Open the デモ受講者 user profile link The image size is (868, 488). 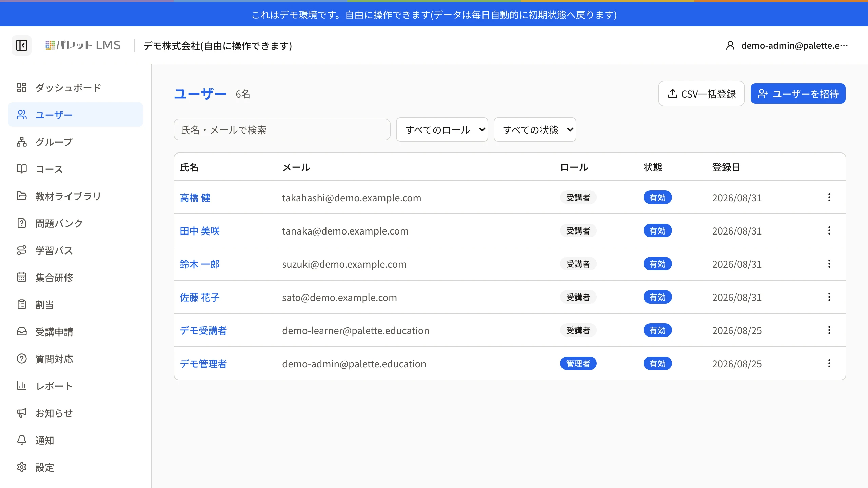tap(203, 330)
